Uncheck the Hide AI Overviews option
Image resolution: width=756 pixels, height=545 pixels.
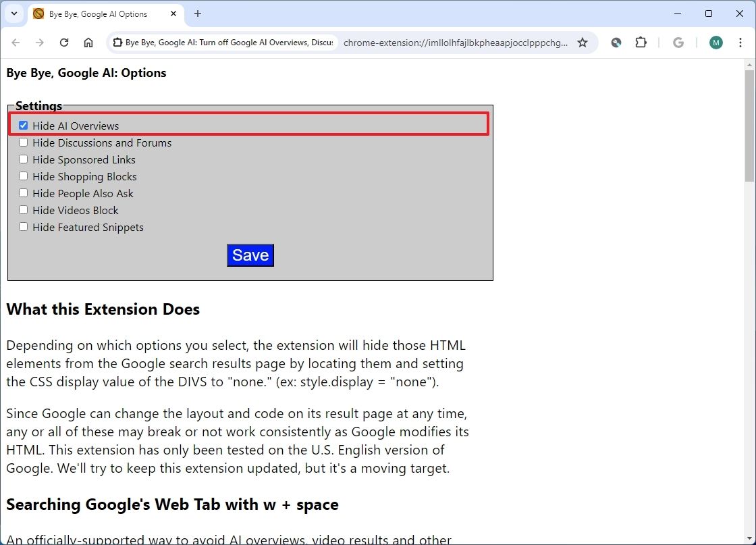pyautogui.click(x=23, y=124)
